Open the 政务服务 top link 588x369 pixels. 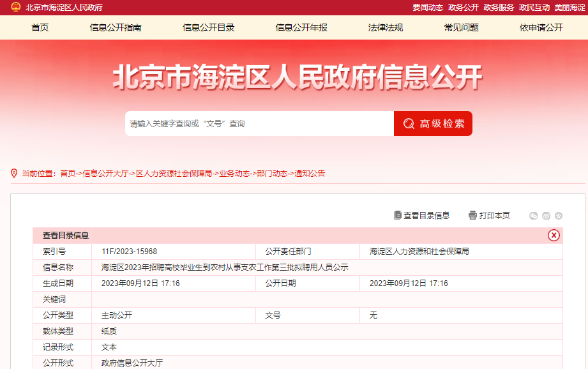click(499, 8)
